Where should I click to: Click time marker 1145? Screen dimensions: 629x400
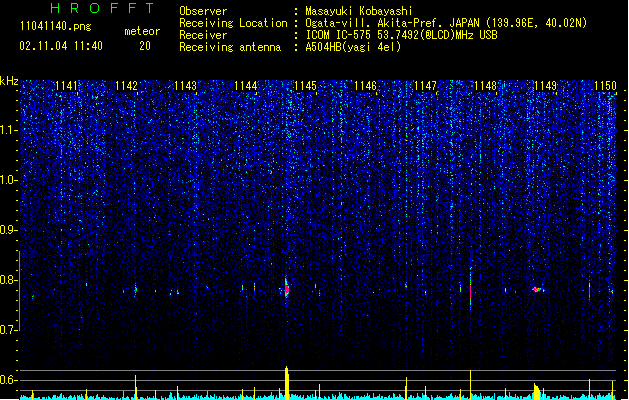click(x=305, y=86)
